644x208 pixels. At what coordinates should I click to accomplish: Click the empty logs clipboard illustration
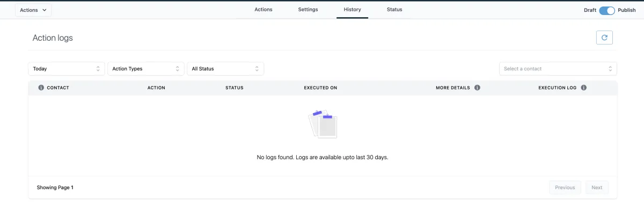(x=323, y=124)
